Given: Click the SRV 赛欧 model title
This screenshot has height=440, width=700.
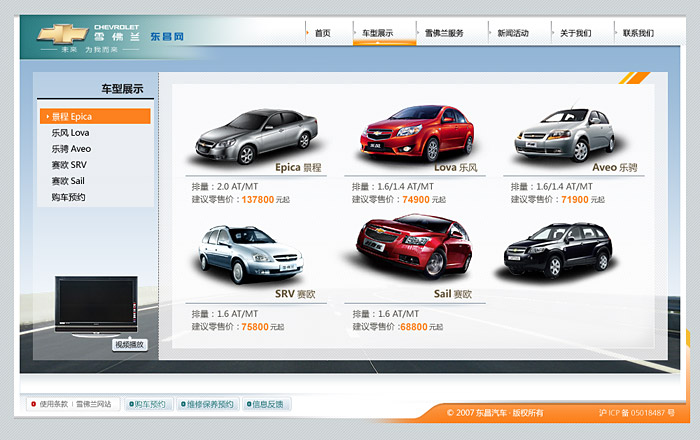Looking at the screenshot, I should point(295,294).
